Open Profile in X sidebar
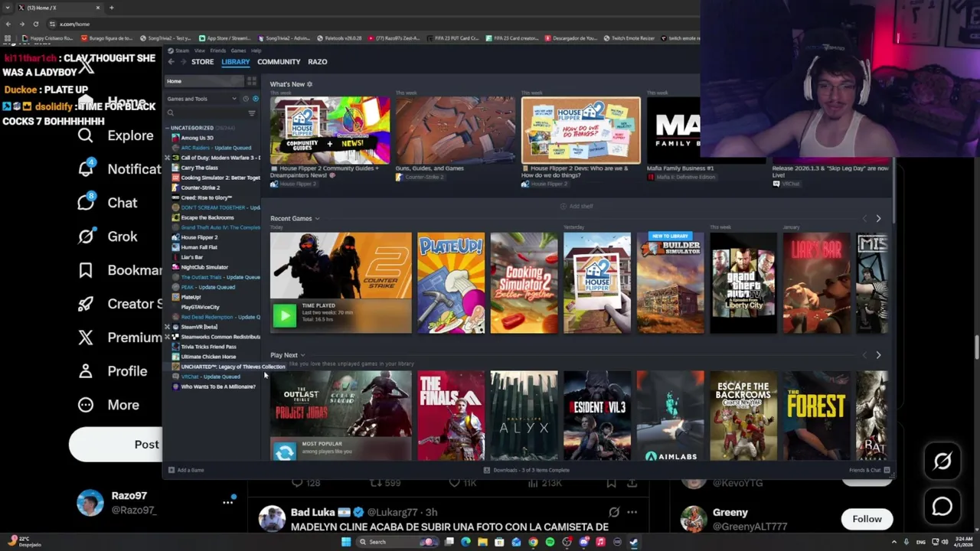This screenshot has height=551, width=980. pyautogui.click(x=112, y=371)
